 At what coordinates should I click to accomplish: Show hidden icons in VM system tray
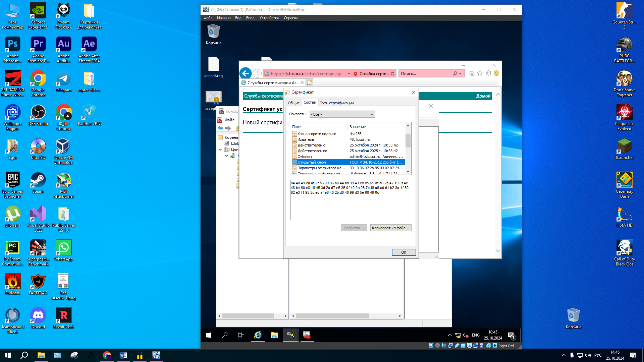click(449, 335)
